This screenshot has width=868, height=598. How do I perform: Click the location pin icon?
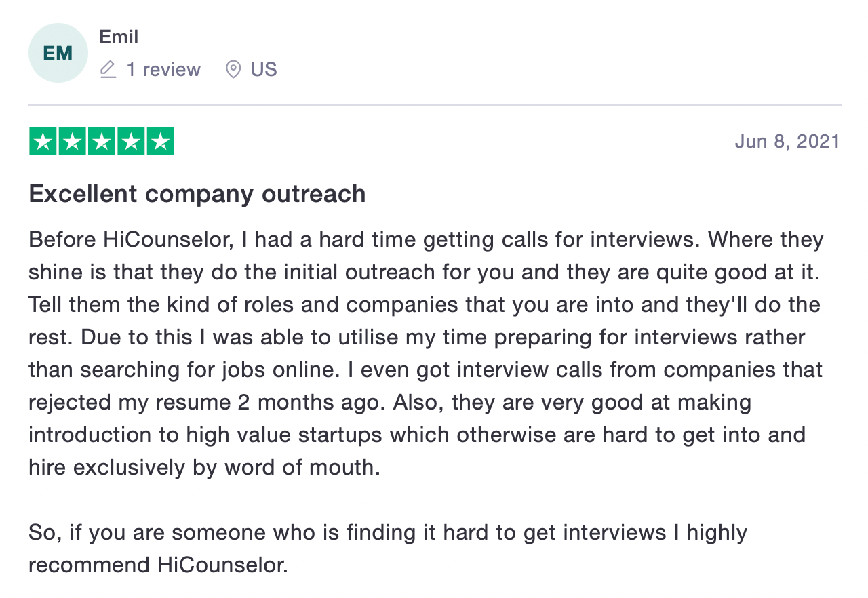pyautogui.click(x=233, y=69)
